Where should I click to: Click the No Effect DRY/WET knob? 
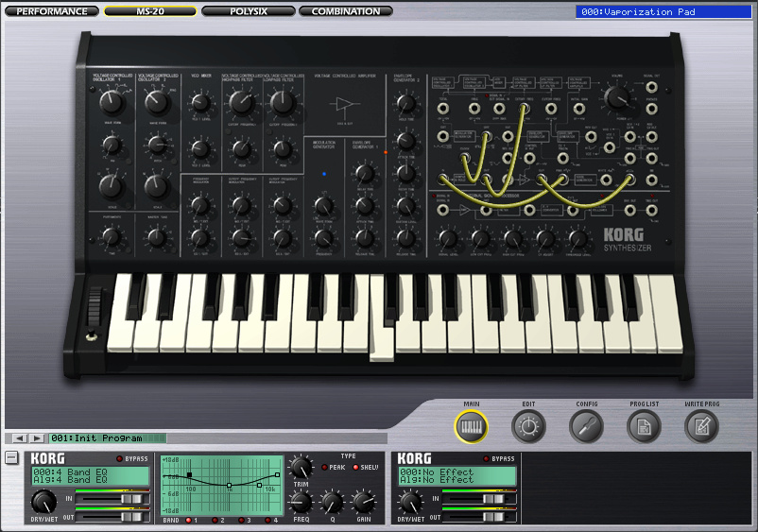coord(410,502)
